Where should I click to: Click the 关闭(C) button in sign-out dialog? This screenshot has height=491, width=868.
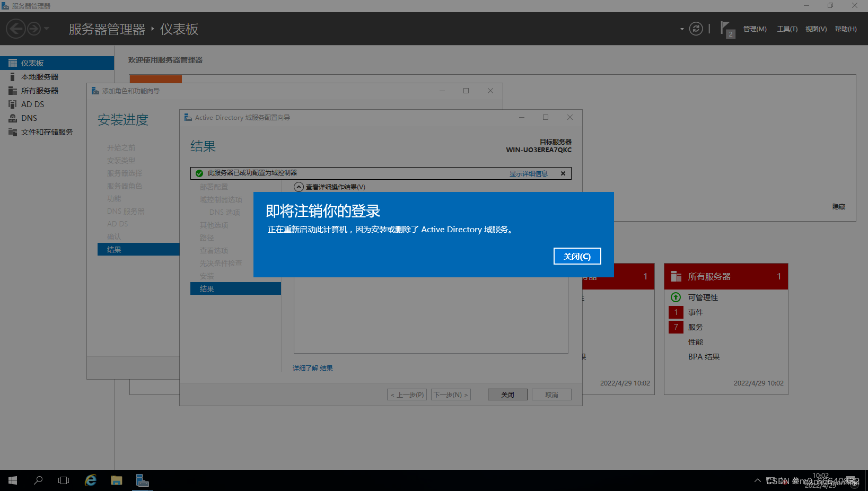point(577,256)
